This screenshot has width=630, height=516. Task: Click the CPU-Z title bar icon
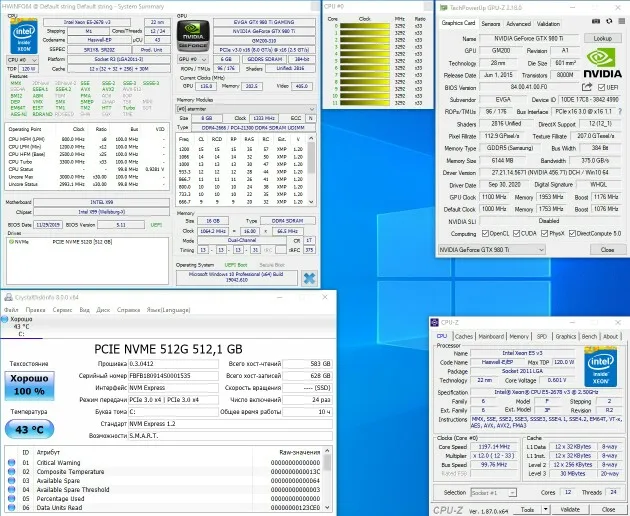435,322
